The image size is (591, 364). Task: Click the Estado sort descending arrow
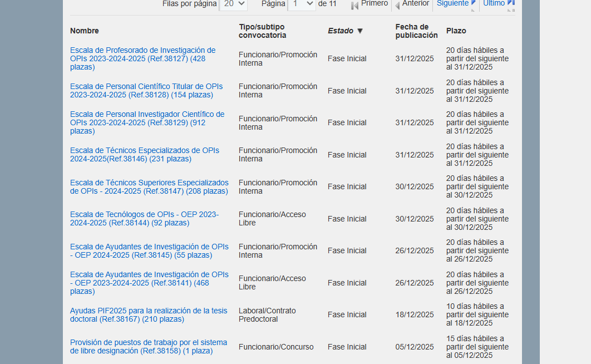[x=360, y=31]
